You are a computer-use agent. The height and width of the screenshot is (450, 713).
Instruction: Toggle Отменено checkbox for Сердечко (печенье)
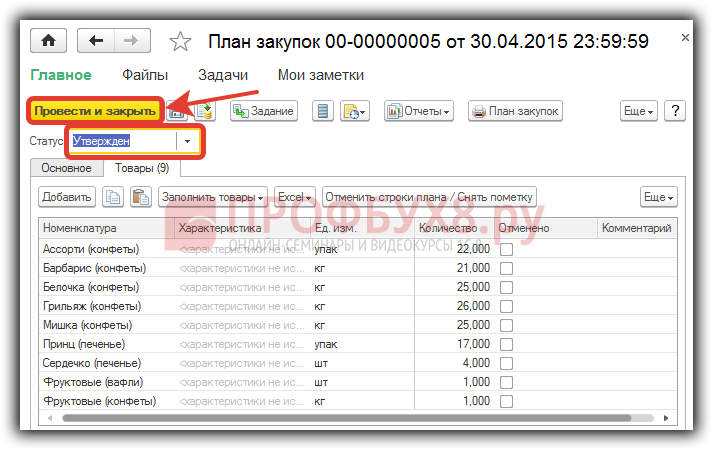point(506,363)
